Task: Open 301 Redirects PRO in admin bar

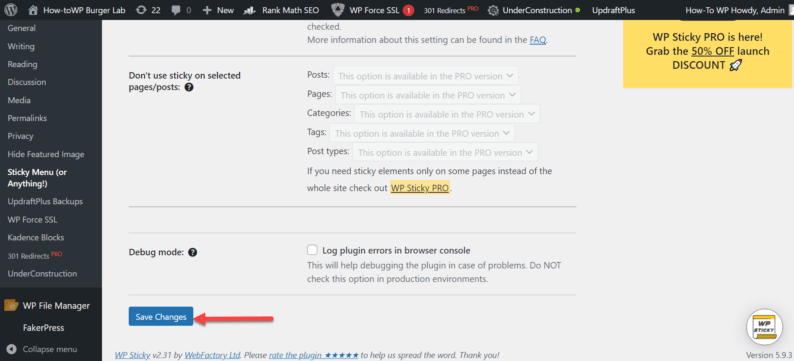Action: (x=450, y=10)
